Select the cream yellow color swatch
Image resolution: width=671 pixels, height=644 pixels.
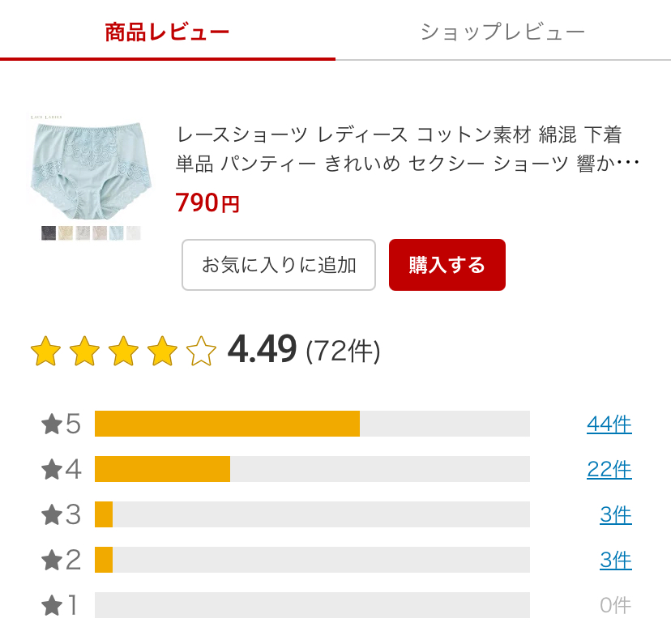(x=66, y=233)
